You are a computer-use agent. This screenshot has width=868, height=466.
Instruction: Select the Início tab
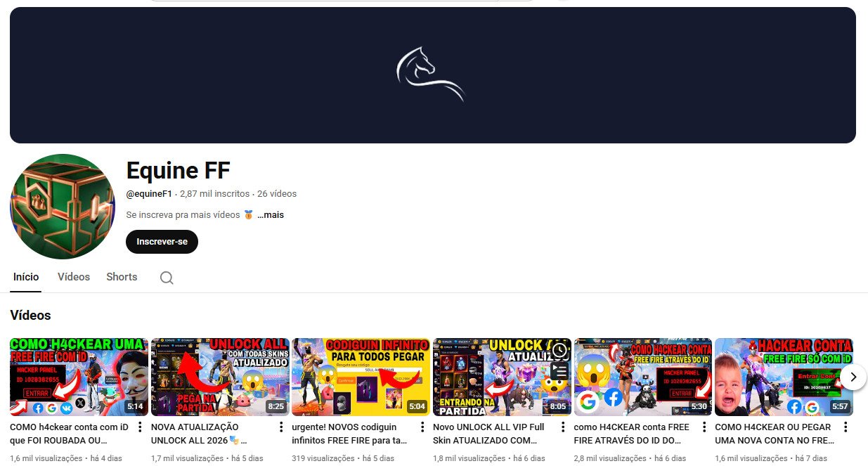(x=26, y=277)
